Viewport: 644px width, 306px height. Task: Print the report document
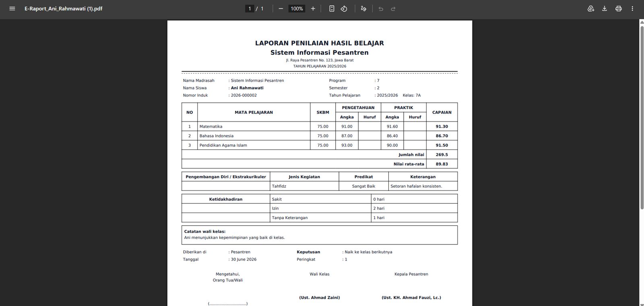(619, 8)
